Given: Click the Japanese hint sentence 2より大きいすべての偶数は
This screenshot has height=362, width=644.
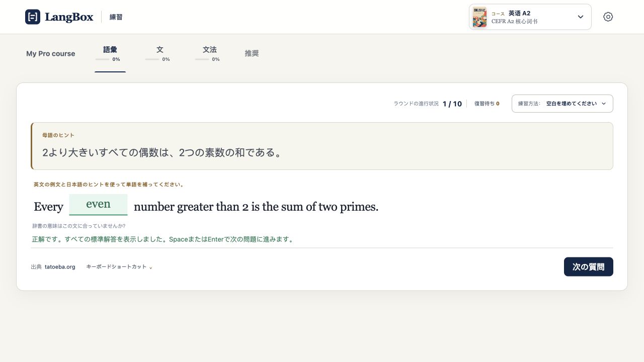Looking at the screenshot, I should click(162, 152).
